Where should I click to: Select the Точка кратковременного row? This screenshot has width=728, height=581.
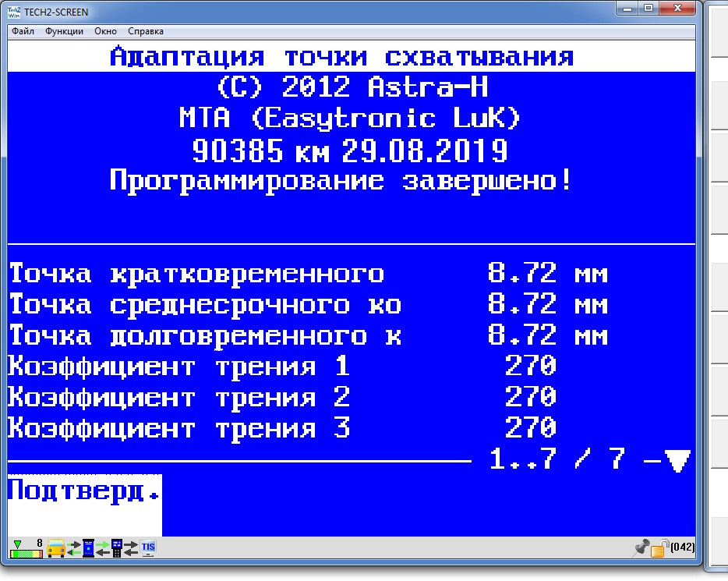click(x=308, y=274)
